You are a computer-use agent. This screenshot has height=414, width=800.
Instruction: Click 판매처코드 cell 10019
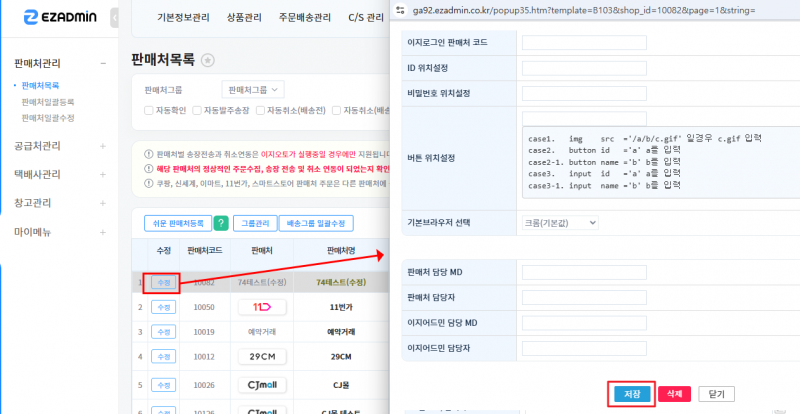[x=204, y=332]
